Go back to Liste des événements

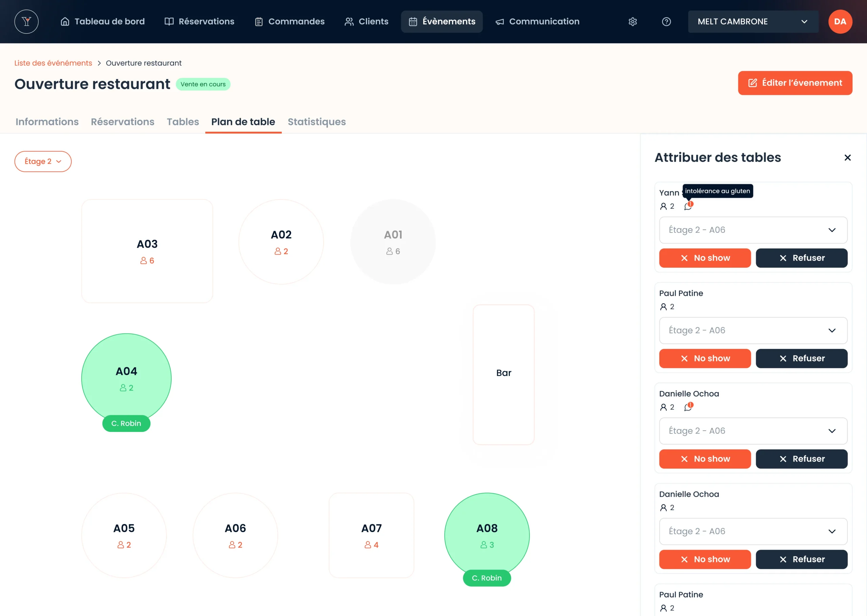[53, 63]
